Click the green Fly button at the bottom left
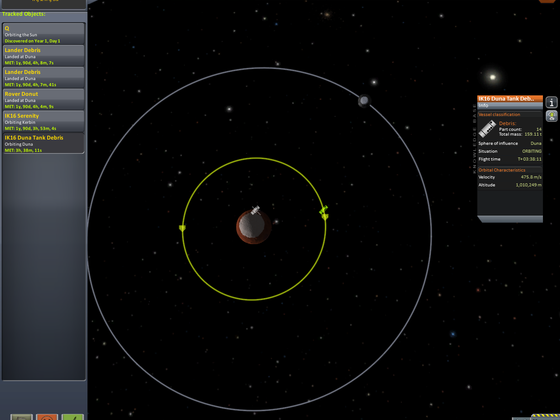This screenshot has width=560, height=420. point(72,417)
